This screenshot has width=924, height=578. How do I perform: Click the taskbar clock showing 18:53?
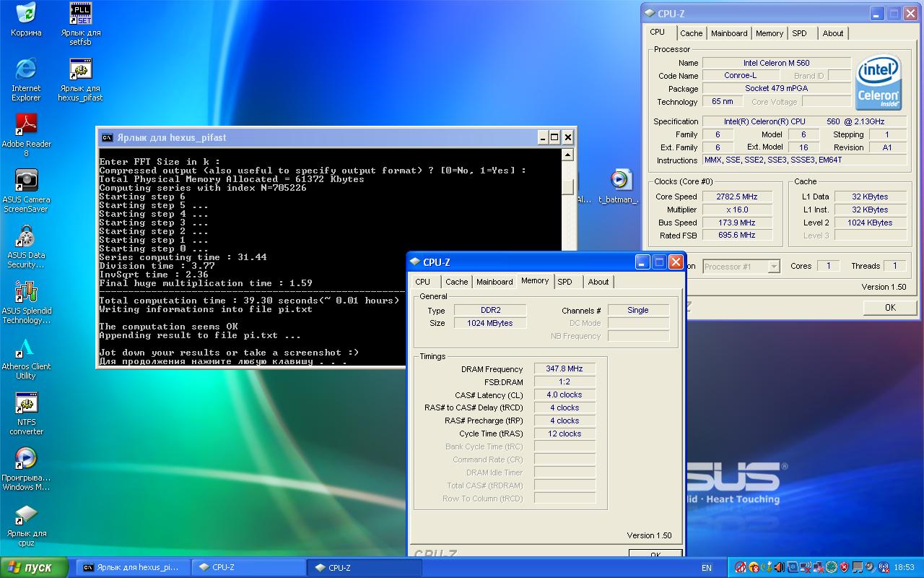904,568
